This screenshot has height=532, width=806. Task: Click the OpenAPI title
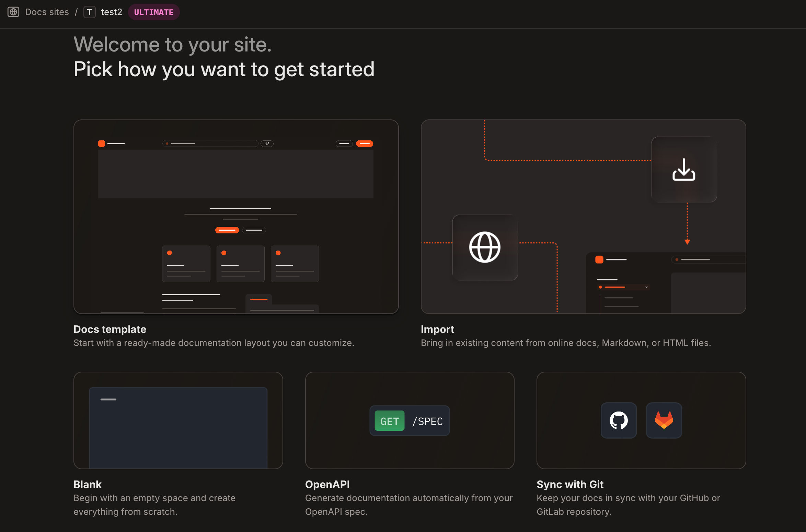pos(327,484)
